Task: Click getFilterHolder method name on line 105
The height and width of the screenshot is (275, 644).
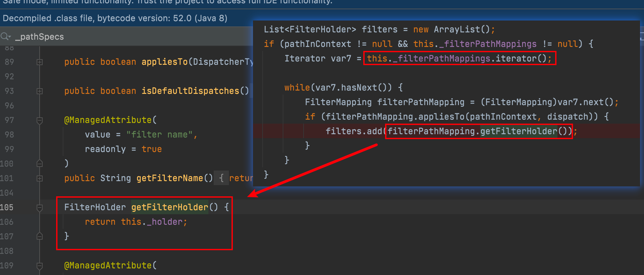Action: [x=170, y=207]
